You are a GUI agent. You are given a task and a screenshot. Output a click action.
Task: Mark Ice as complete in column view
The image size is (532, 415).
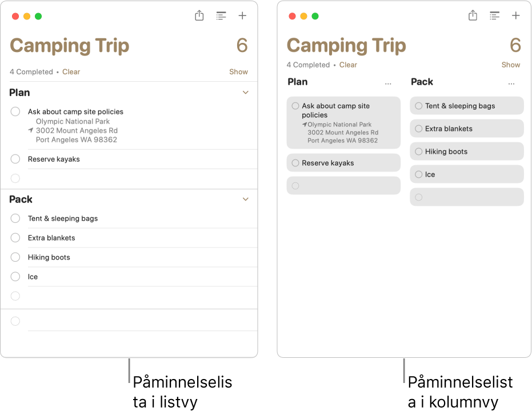[x=419, y=174]
